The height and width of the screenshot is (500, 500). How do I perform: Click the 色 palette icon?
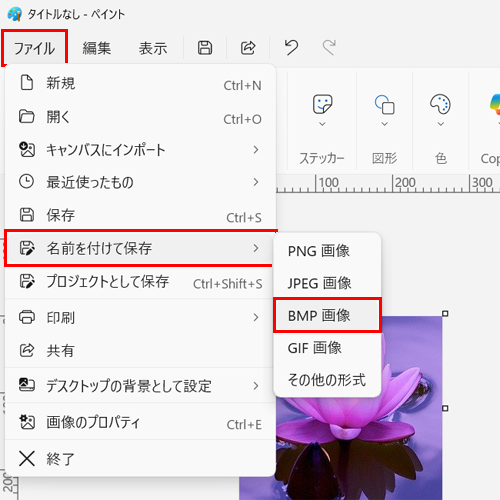[440, 104]
